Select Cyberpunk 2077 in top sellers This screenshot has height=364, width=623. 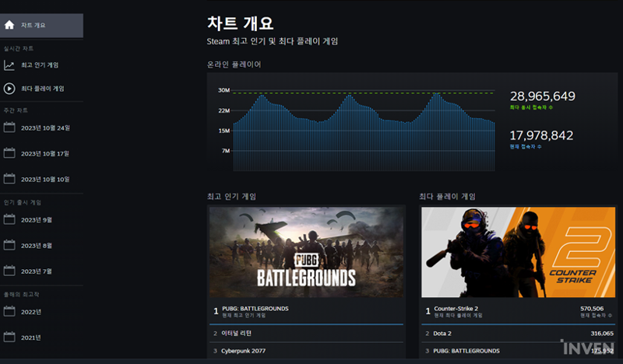click(x=306, y=351)
